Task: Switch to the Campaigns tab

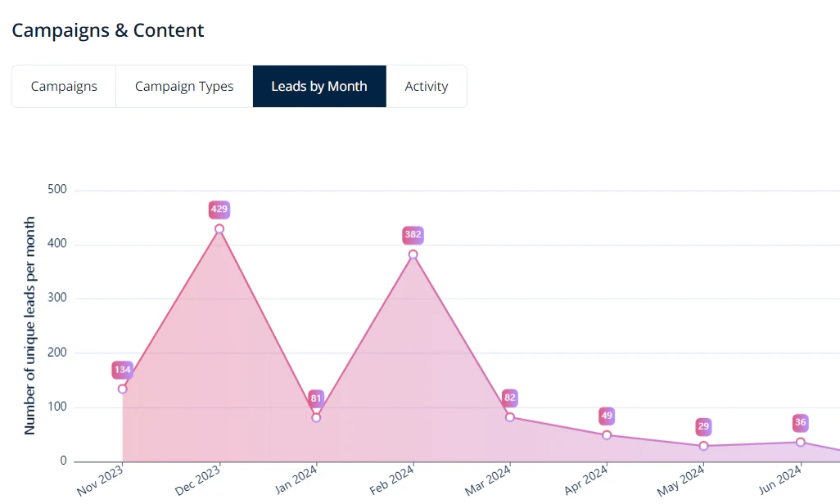Action: (64, 86)
